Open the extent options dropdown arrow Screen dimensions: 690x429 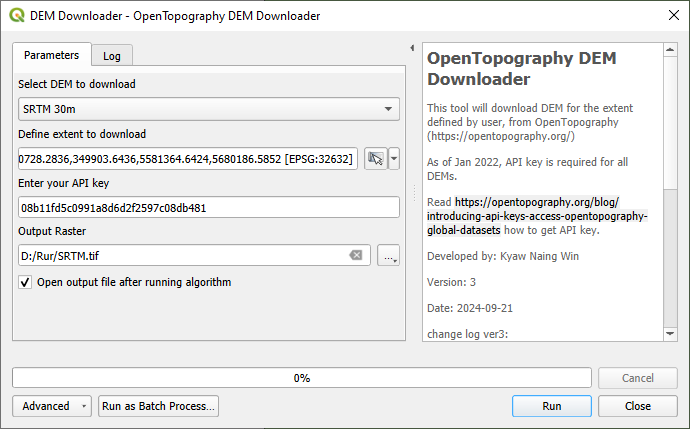(394, 158)
